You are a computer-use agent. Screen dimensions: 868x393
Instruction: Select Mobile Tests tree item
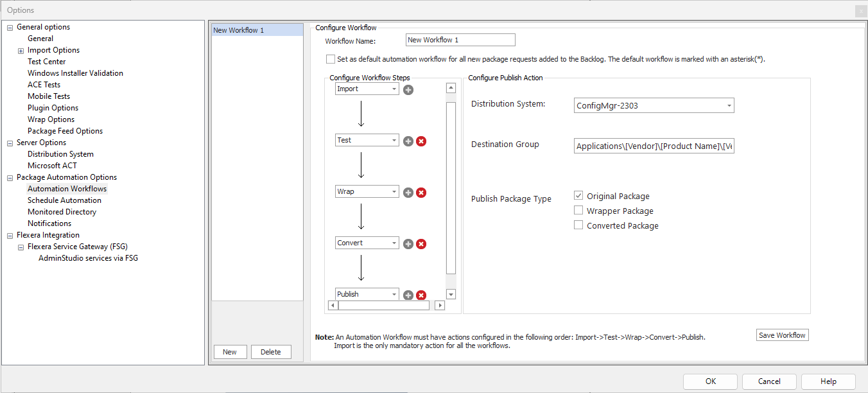pos(49,96)
